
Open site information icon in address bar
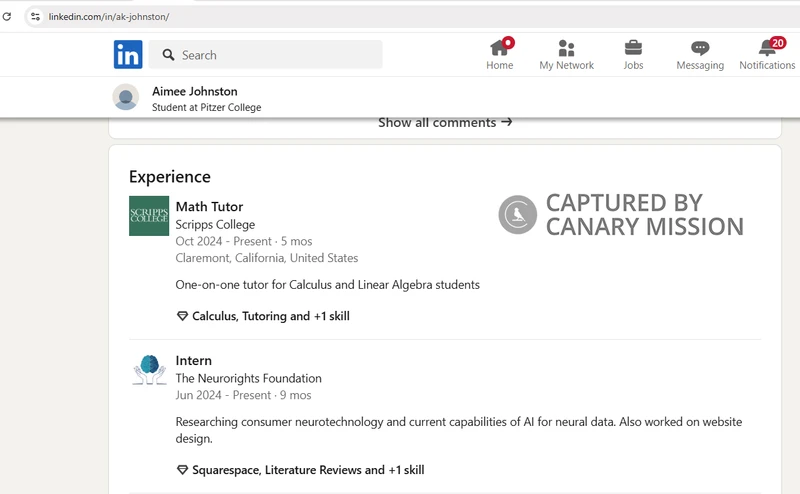[35, 16]
